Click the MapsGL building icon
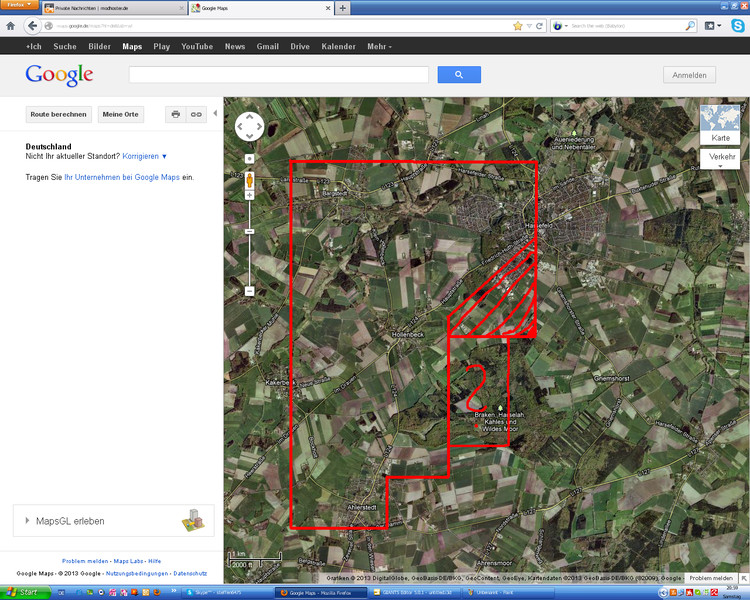Viewport: 750px width, 600px height. tap(193, 520)
